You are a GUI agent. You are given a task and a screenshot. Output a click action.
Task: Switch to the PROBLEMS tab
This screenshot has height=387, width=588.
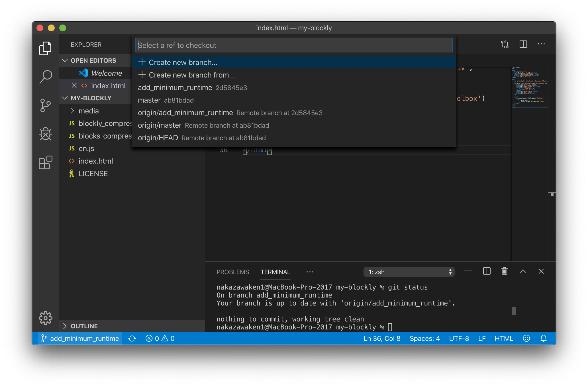(232, 272)
